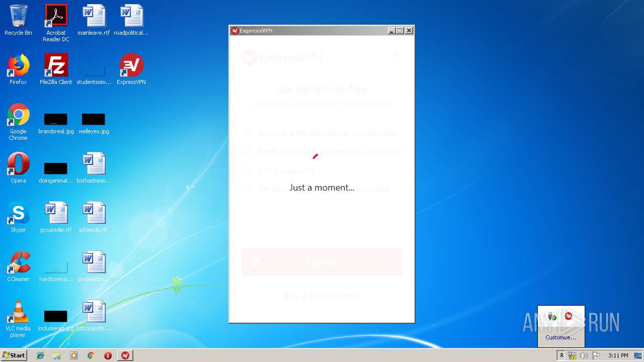Maximize the ExpressVPN window
Viewport: 644px width, 362px height.
click(400, 31)
